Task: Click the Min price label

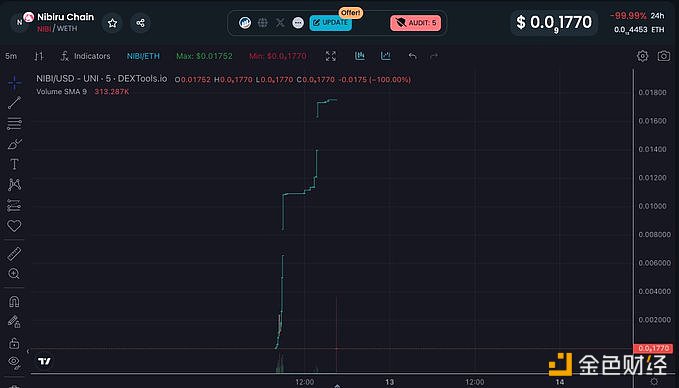Action: 278,56
